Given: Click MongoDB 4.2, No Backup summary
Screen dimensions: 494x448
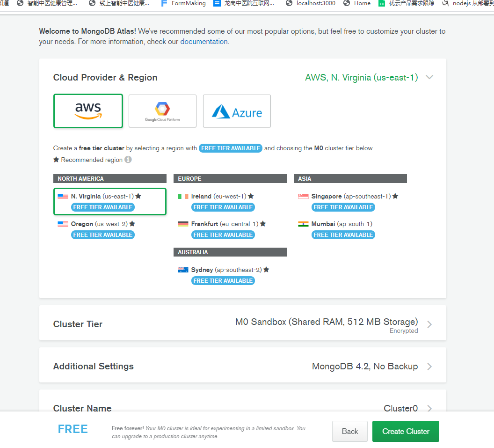Looking at the screenshot, I should click(x=365, y=367).
